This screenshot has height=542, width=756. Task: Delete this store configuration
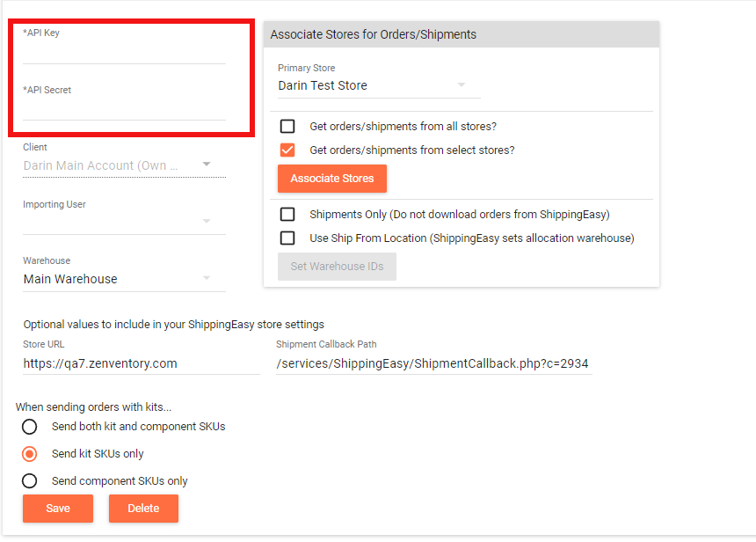143,508
